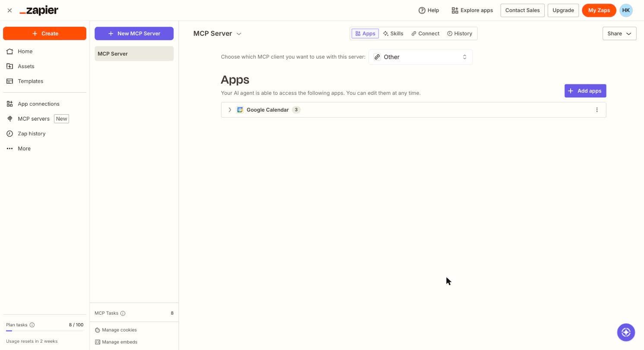Screen dimensions: 644x350
Task: Click the Plan tasks usage progress bar
Action: click(x=44, y=331)
